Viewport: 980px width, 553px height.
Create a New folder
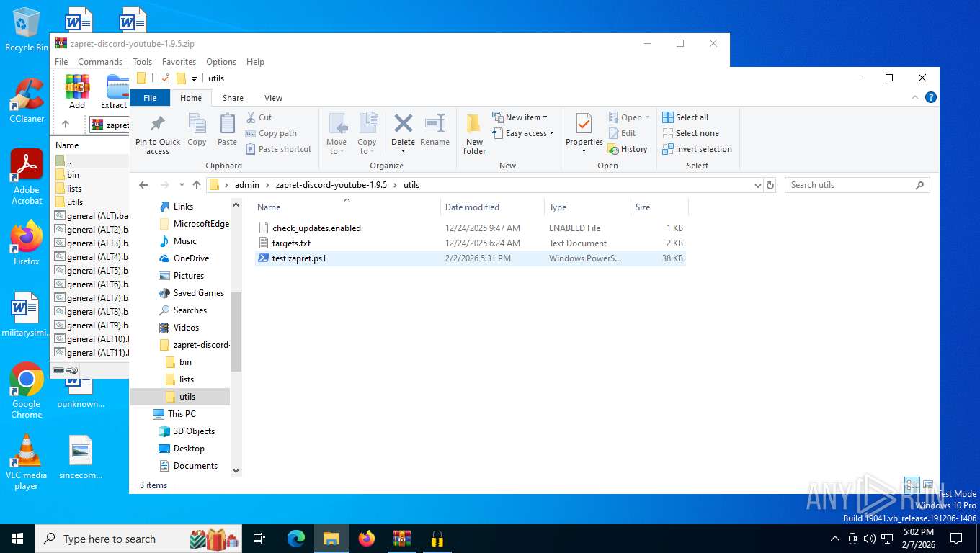[x=474, y=134]
